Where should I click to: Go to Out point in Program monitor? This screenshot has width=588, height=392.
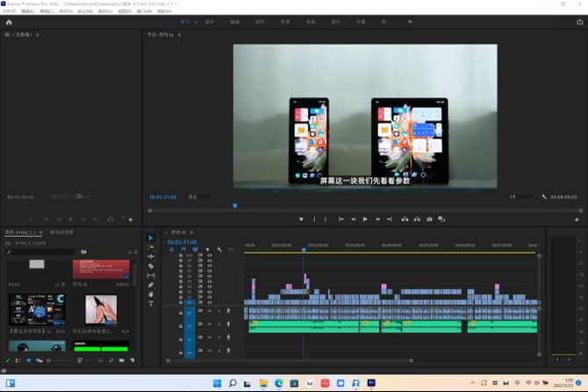pos(390,219)
